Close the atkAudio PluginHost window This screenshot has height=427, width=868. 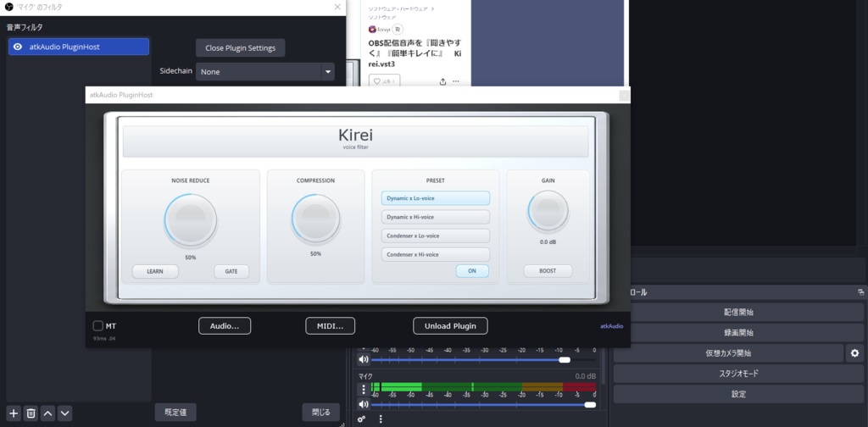pos(625,95)
